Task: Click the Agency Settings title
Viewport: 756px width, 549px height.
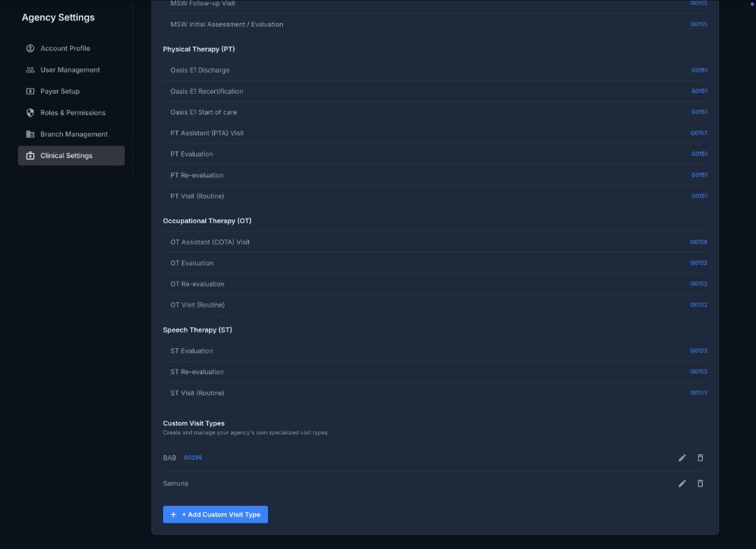Action: pyautogui.click(x=58, y=18)
